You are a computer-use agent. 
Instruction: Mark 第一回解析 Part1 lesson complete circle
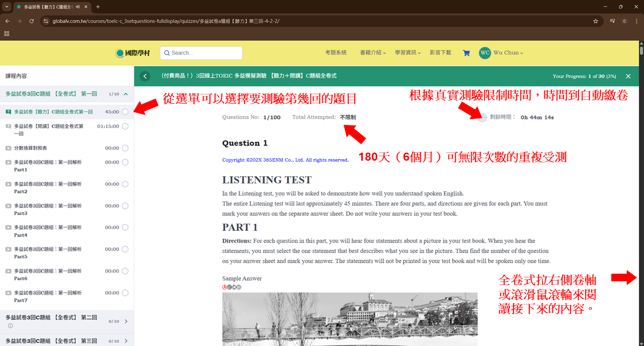pos(125,162)
